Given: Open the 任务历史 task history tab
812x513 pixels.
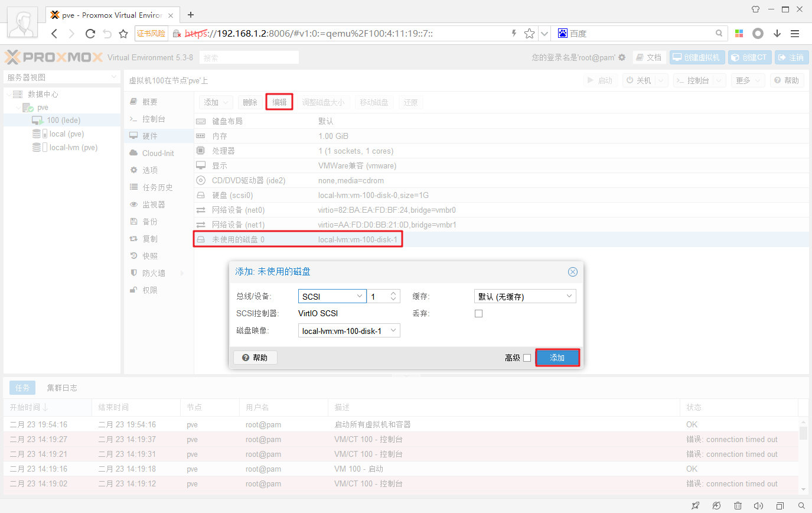Looking at the screenshot, I should pyautogui.click(x=157, y=187).
